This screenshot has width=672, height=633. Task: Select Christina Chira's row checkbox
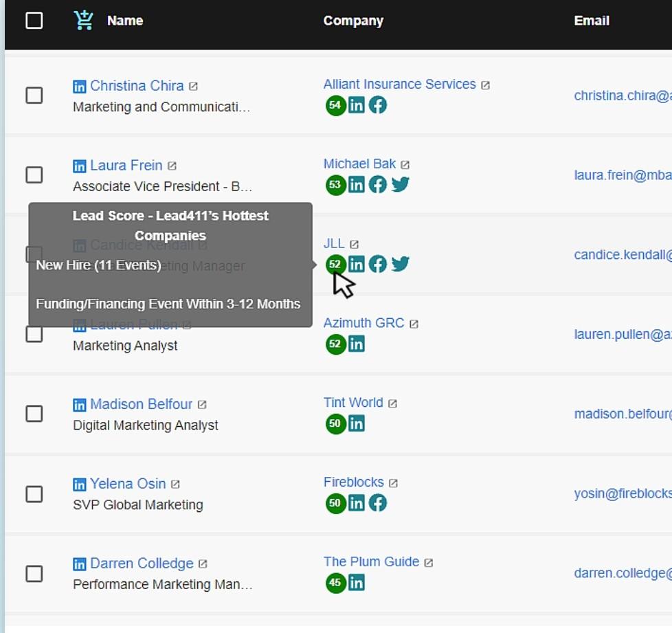point(34,95)
